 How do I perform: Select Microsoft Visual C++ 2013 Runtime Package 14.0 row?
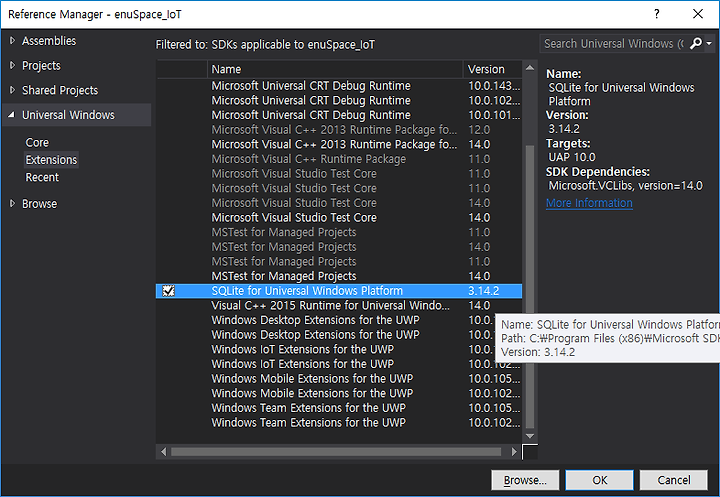339,145
